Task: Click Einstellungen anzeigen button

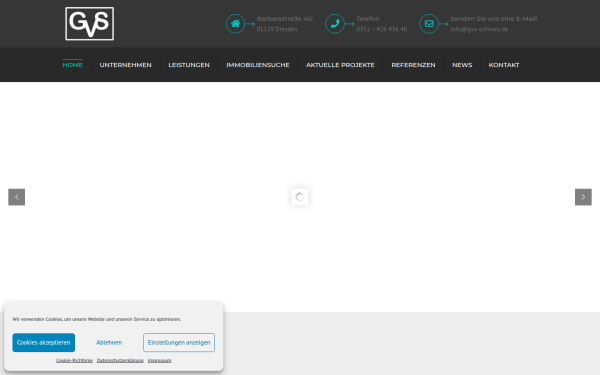Action: 179,342
